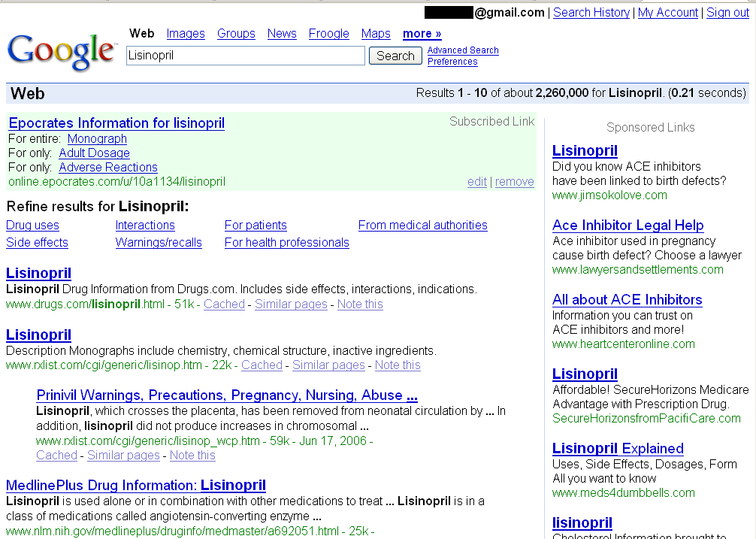Image resolution: width=756 pixels, height=539 pixels.
Task: Open Ace Inhibitor Legal Help ad
Action: pyautogui.click(x=628, y=225)
